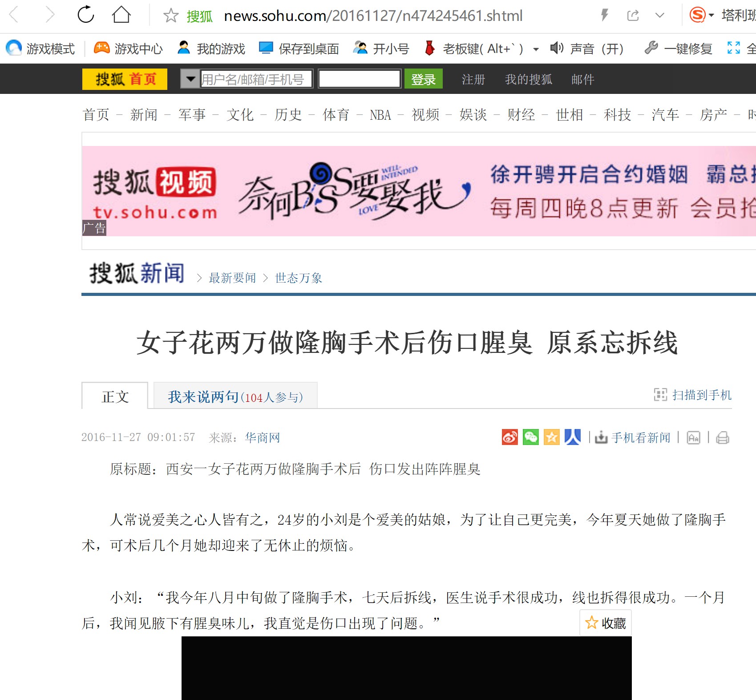Screen dimensions: 756x700
Task: Click the 搜狐首页 yellow button
Action: pos(125,79)
